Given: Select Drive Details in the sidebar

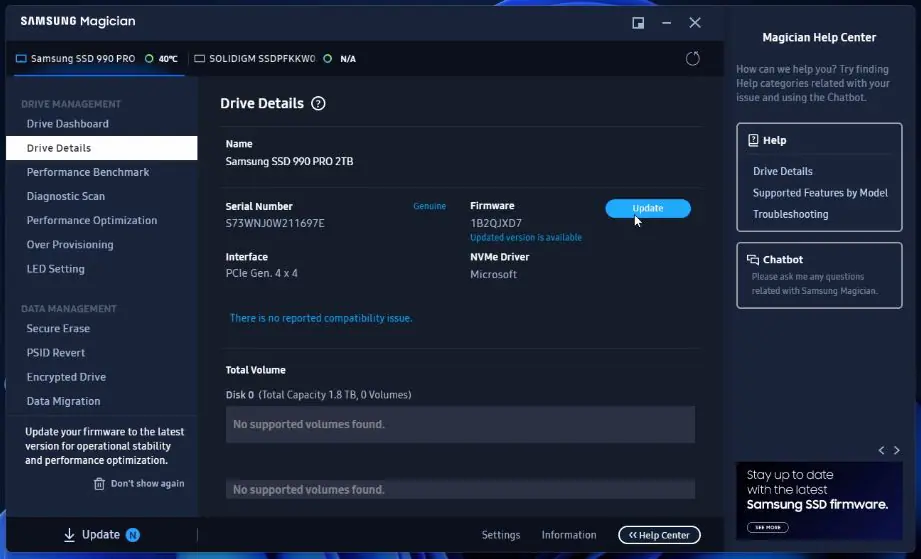Looking at the screenshot, I should pos(102,148).
